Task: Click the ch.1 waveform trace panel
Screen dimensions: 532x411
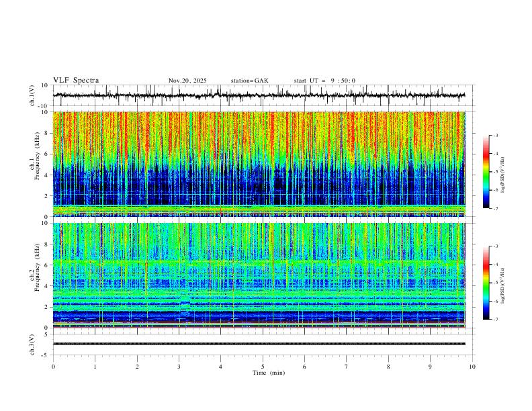Action: 259,95
